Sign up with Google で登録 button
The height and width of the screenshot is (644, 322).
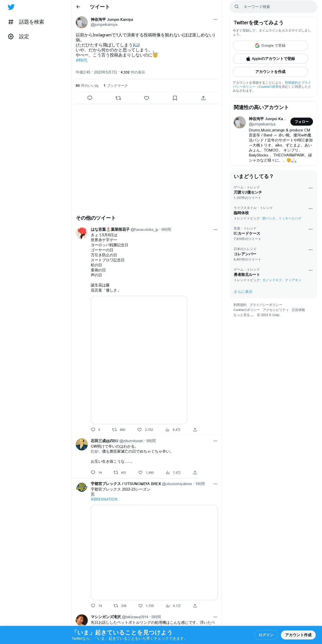(x=270, y=46)
